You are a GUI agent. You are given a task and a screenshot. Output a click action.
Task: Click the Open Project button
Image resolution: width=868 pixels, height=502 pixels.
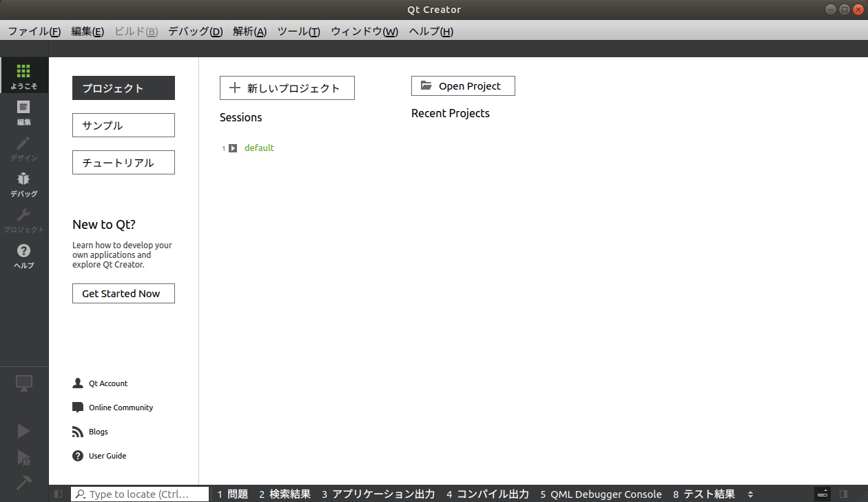[x=463, y=86]
